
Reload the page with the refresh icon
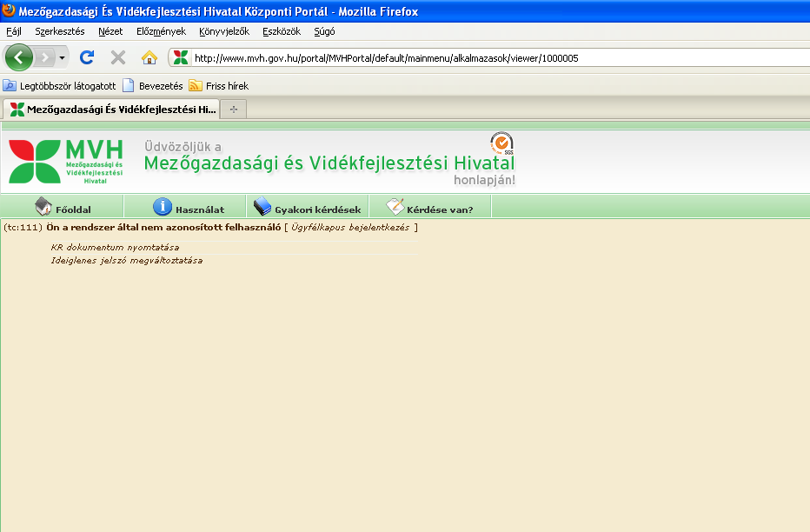point(87,57)
